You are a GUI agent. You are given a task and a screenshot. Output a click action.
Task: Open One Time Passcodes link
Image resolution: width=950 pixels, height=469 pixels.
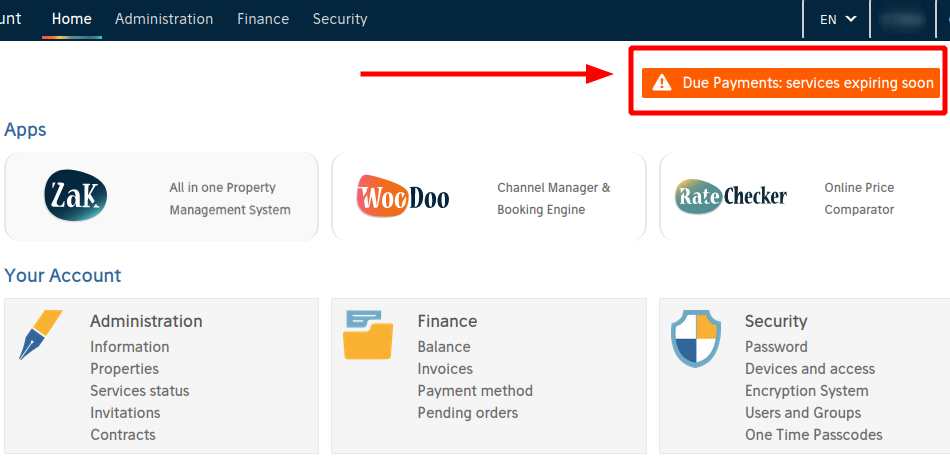(x=814, y=435)
